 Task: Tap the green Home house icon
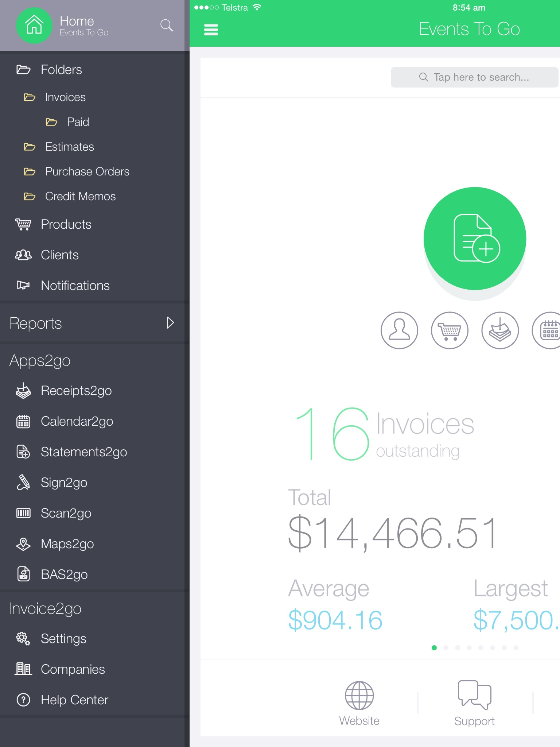(34, 25)
